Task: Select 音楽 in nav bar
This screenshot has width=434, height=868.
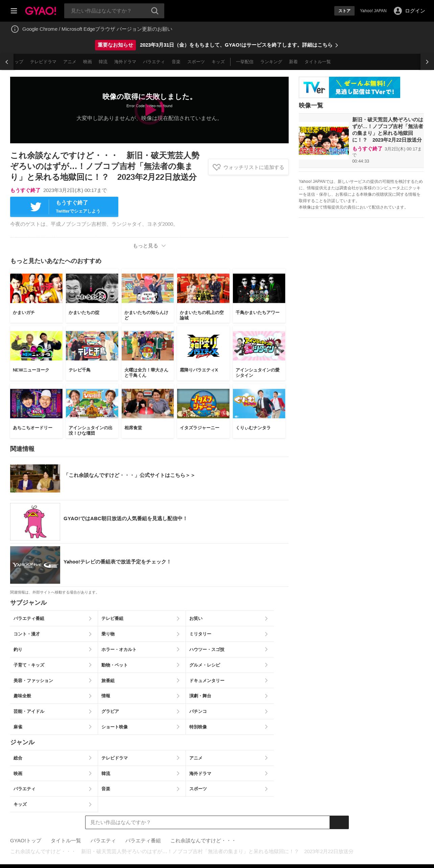Action: tap(176, 62)
